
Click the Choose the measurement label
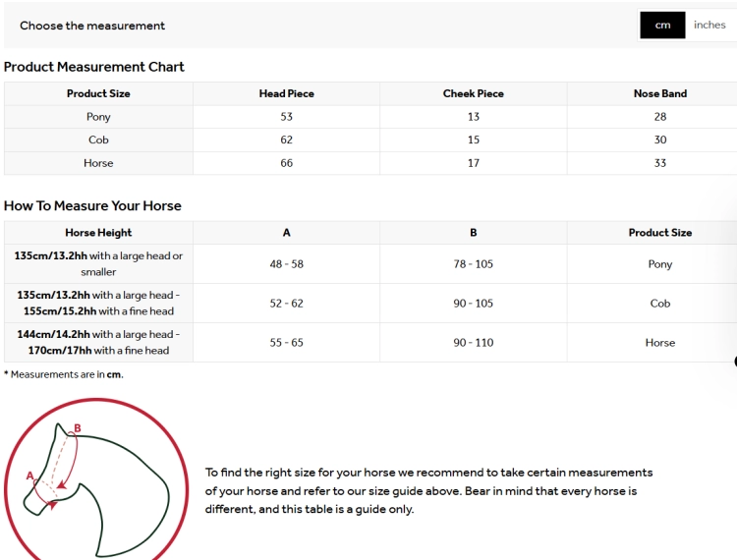tap(92, 26)
